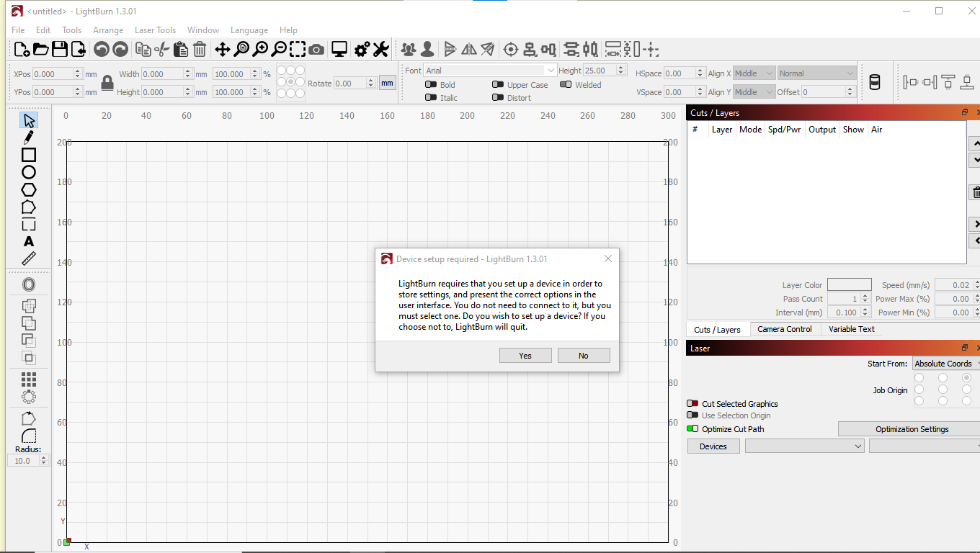Image resolution: width=980 pixels, height=553 pixels.
Task: Click the Measure ruler tool
Action: [29, 259]
